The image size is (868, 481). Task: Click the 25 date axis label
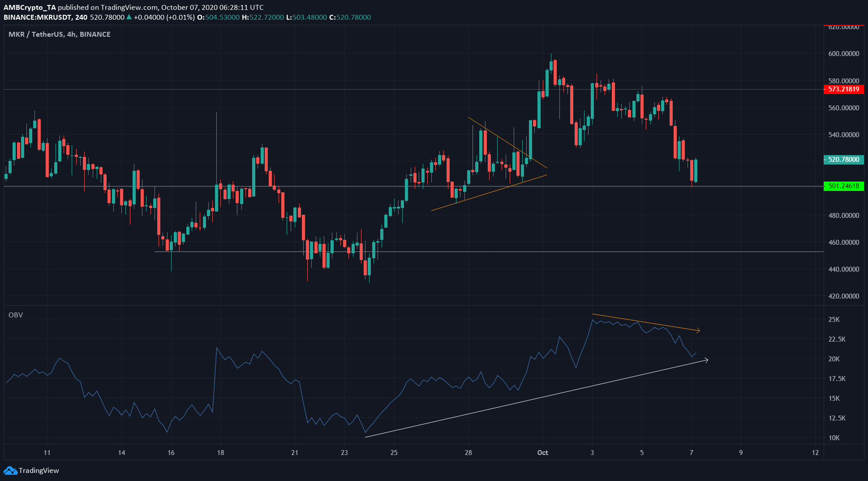(394, 453)
